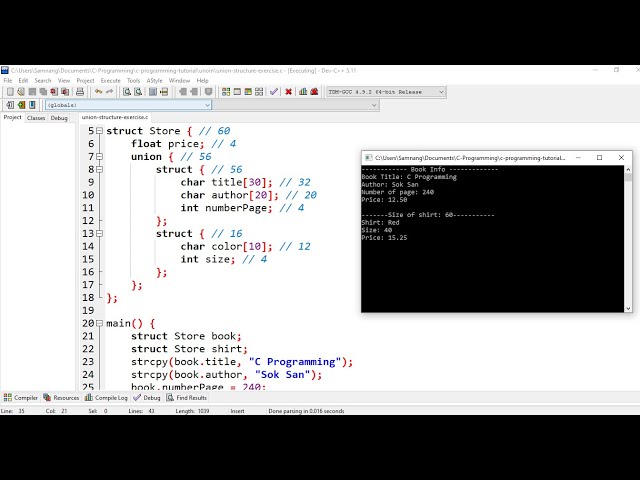The width and height of the screenshot is (640, 480).
Task: Maximize the console output window
Action: [x=600, y=158]
